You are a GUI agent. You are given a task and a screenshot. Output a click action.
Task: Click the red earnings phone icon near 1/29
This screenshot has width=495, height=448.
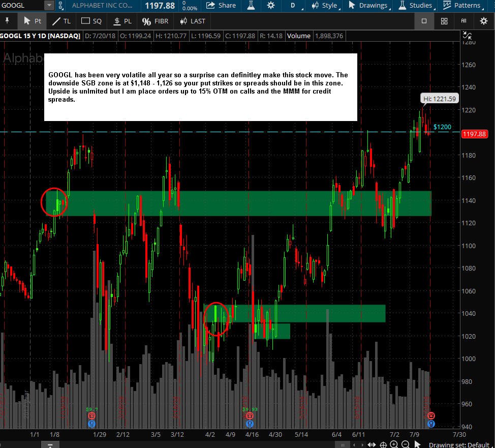[x=91, y=416]
